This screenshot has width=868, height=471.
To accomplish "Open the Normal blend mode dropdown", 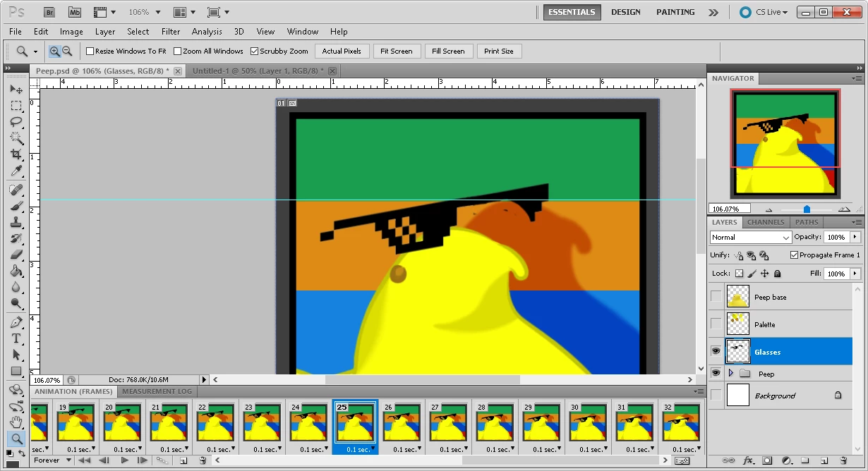I will coord(750,237).
